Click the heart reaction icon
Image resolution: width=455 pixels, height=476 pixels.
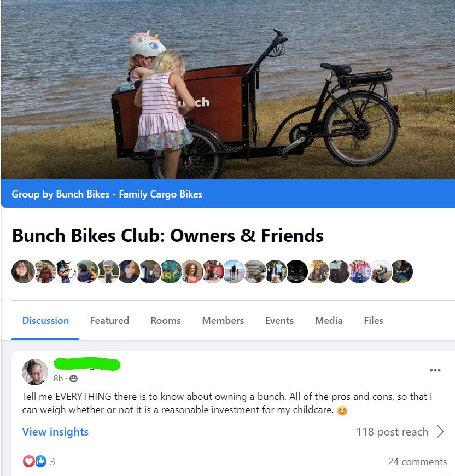(x=29, y=461)
